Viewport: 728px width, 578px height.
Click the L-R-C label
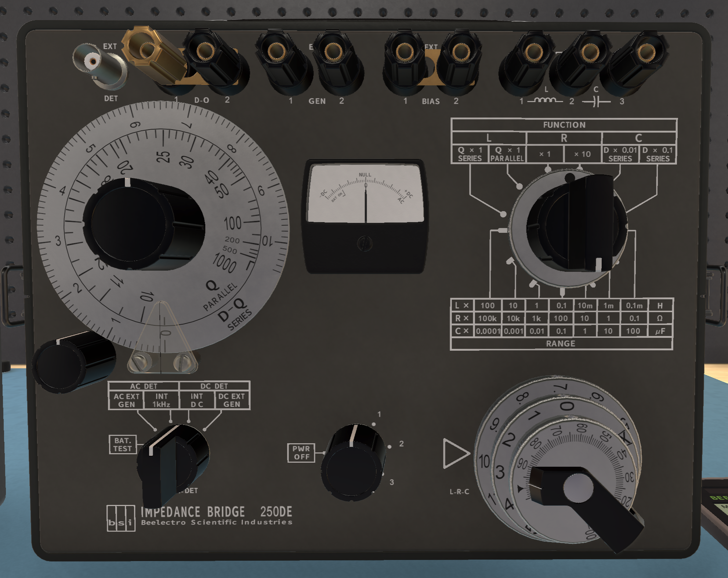(459, 492)
